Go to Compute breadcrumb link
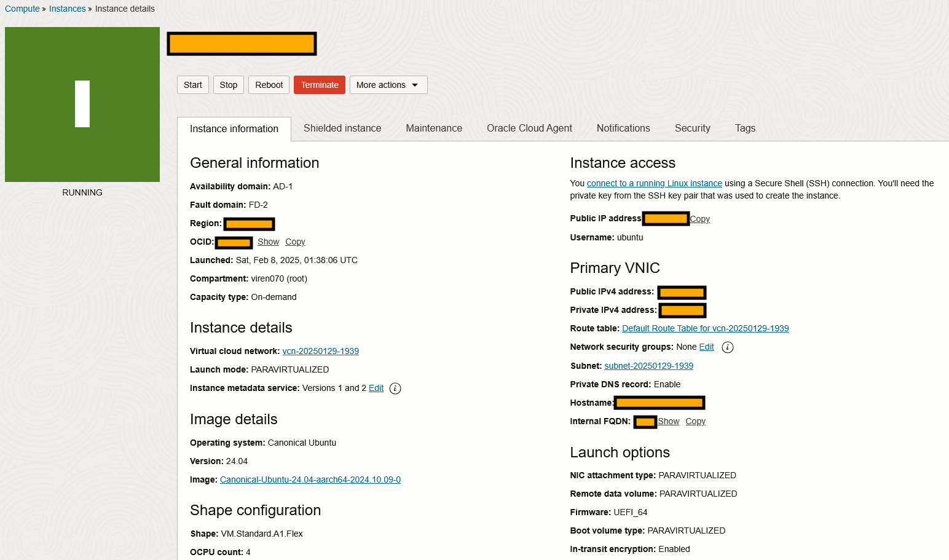The image size is (949, 560). click(x=22, y=9)
